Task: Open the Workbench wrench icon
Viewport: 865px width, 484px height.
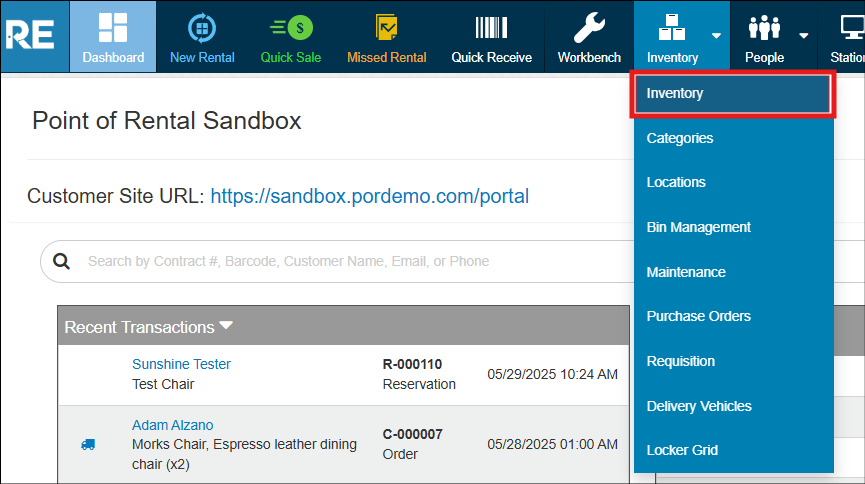Action: pyautogui.click(x=589, y=28)
